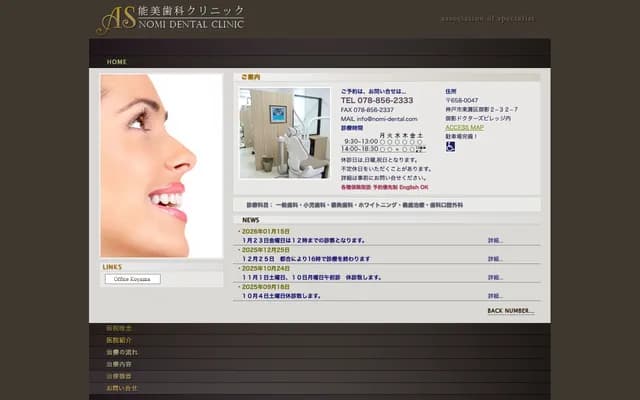Screen dimensions: 640x400
Task: Open 詳細 for the 12月25日 news item
Action: (495, 259)
